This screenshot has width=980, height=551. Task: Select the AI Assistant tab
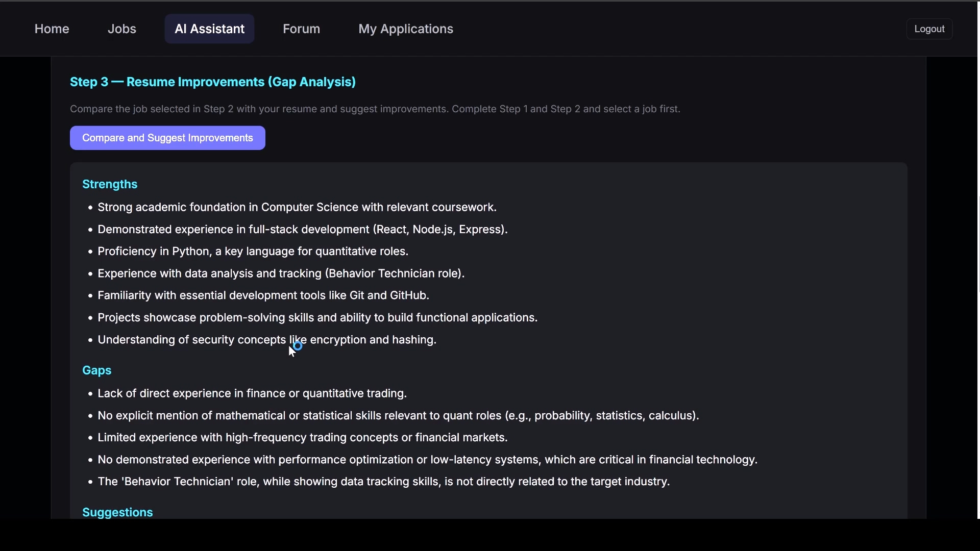(209, 29)
